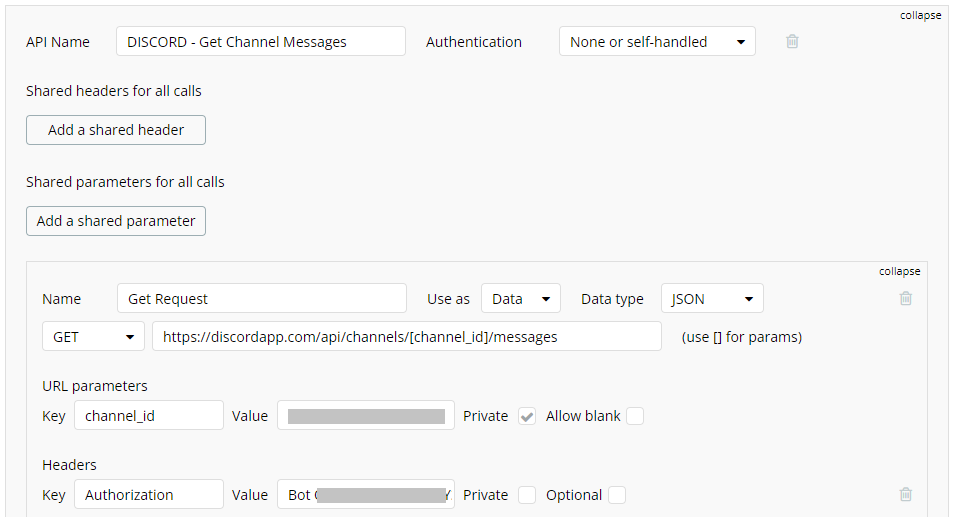The image size is (954, 517).
Task: Collapse the Get Request call panel
Action: coord(899,271)
